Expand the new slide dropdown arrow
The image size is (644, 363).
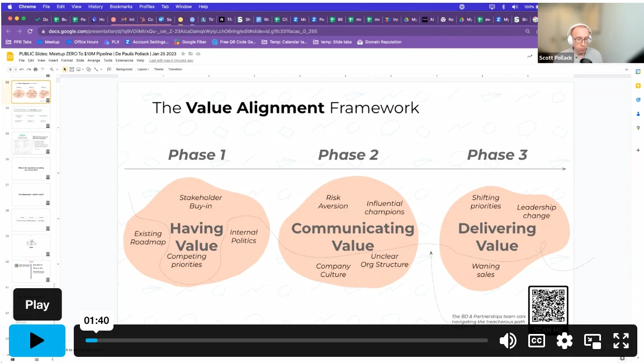(16, 69)
